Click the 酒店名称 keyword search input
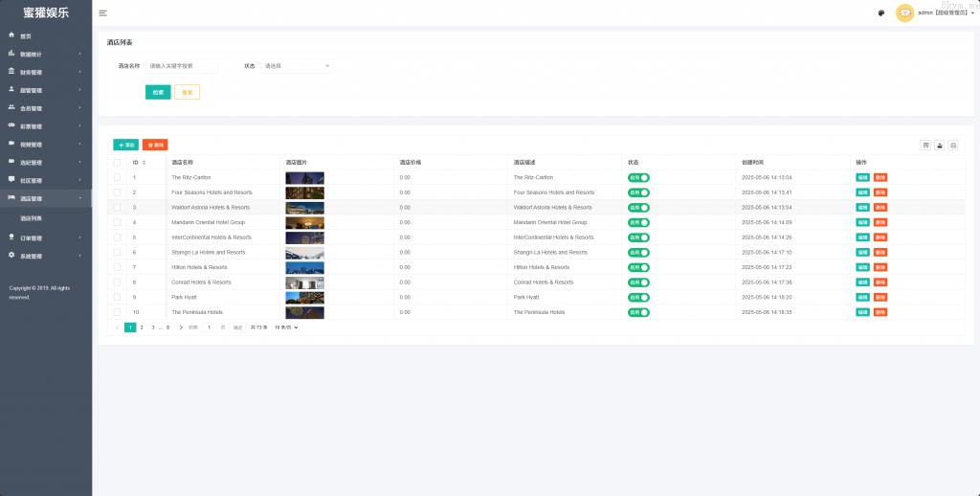The height and width of the screenshot is (496, 980). [x=182, y=66]
